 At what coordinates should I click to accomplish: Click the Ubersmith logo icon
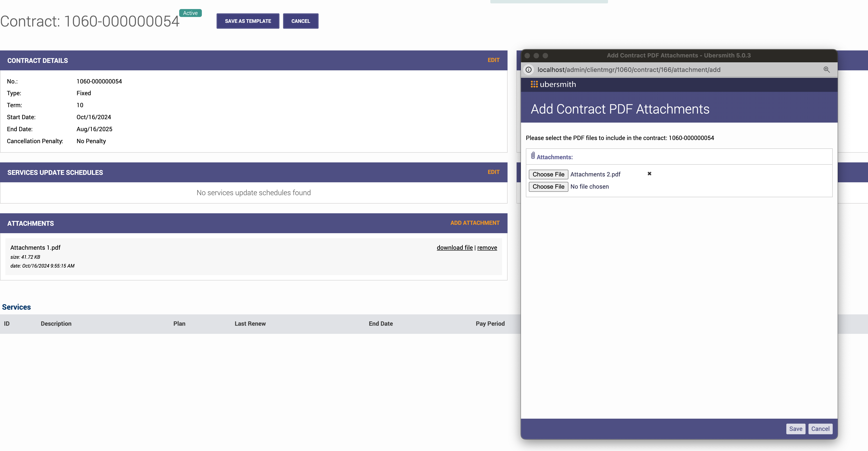[534, 84]
